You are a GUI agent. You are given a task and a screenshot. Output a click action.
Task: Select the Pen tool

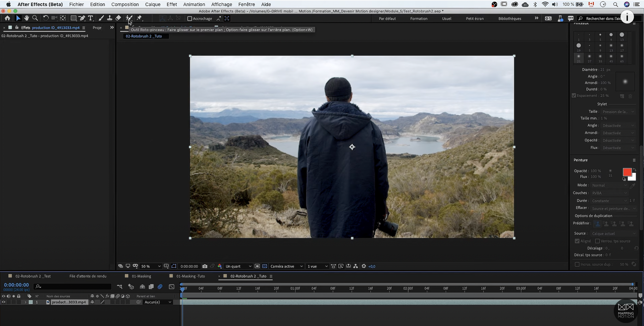(x=82, y=18)
